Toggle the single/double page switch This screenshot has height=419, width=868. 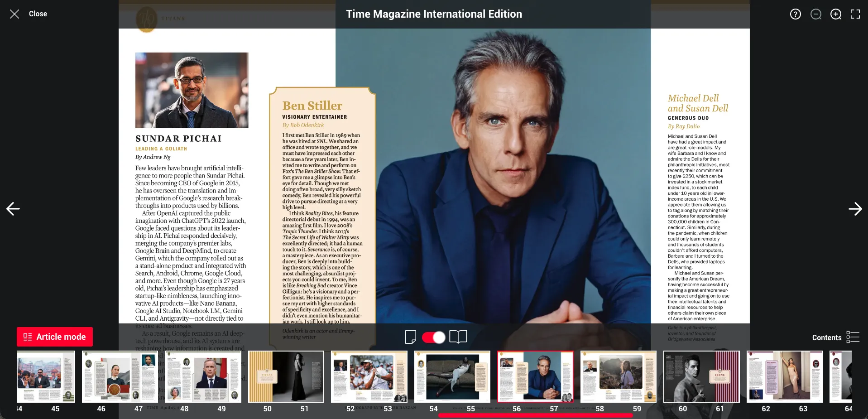(x=434, y=337)
